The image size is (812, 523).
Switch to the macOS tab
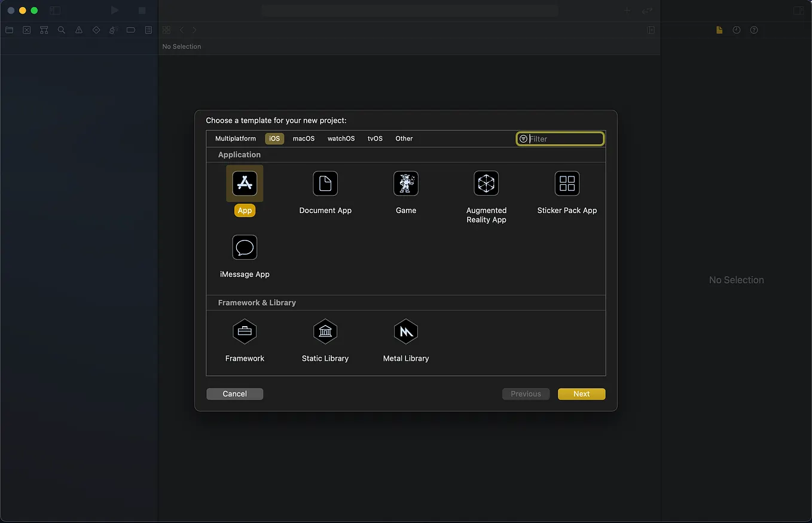tap(304, 138)
